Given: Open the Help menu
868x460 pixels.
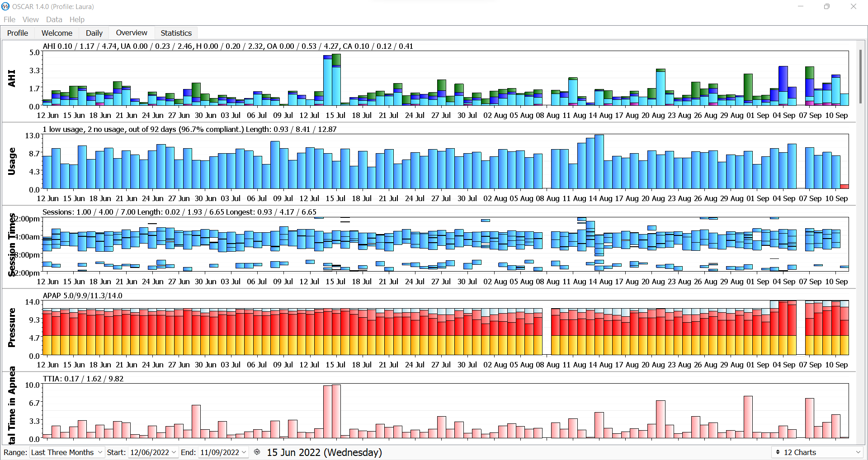Looking at the screenshot, I should (x=77, y=19).
